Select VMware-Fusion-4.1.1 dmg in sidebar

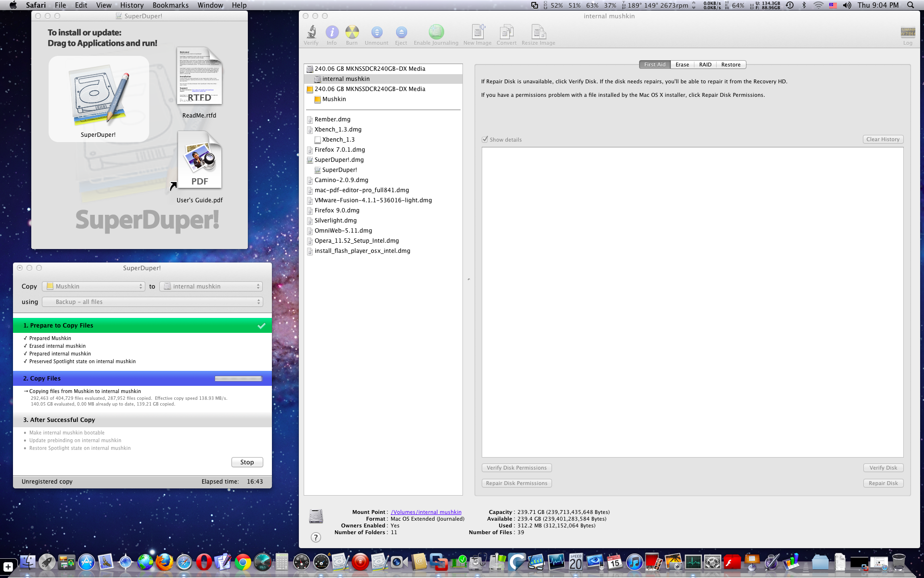(373, 200)
